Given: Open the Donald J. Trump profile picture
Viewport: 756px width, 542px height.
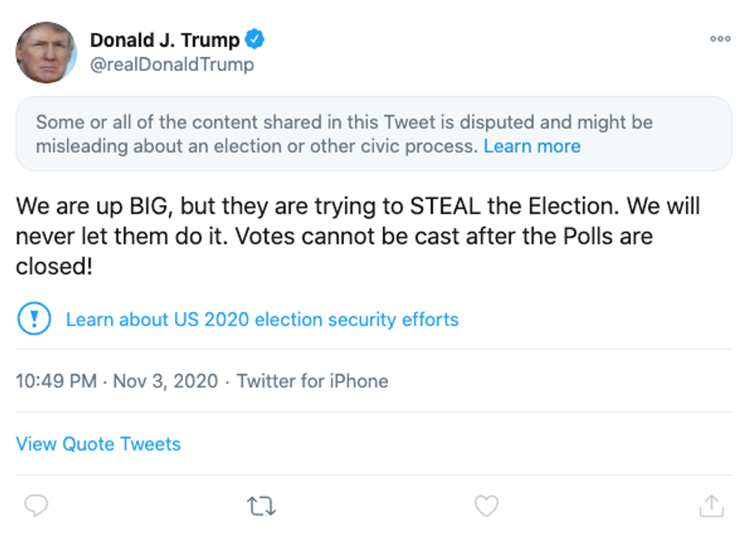Looking at the screenshot, I should [46, 52].
